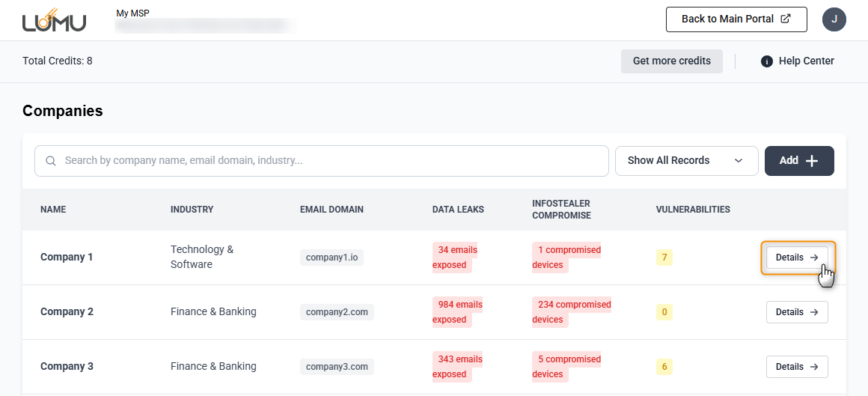The height and width of the screenshot is (396, 868).
Task: Click the arrow icon in Company 2 Details
Action: (x=814, y=312)
